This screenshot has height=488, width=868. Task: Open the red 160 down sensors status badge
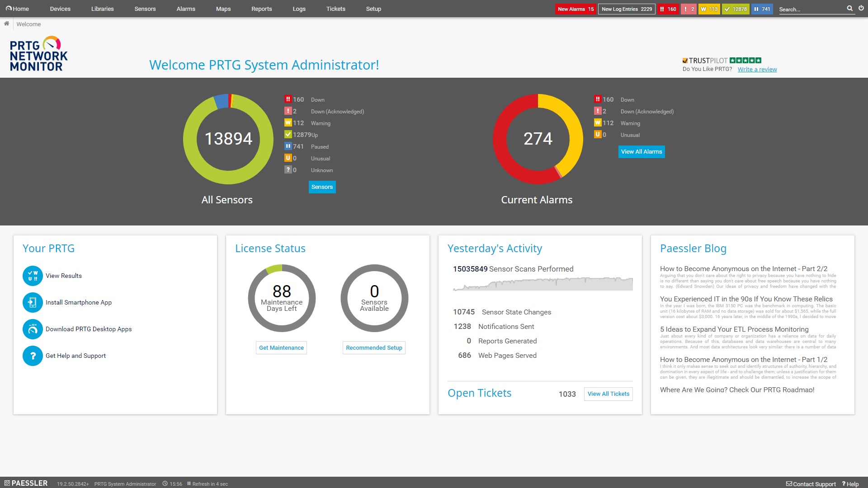(668, 9)
